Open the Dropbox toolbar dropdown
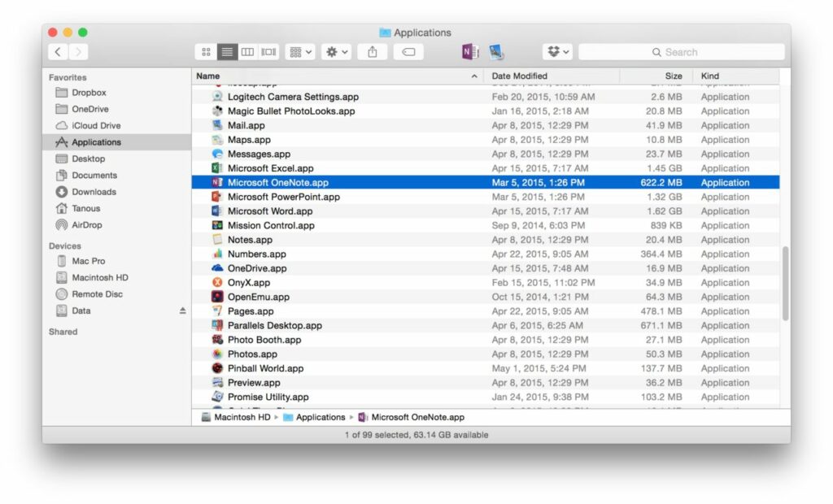This screenshot has height=504, width=833. pyautogui.click(x=557, y=51)
